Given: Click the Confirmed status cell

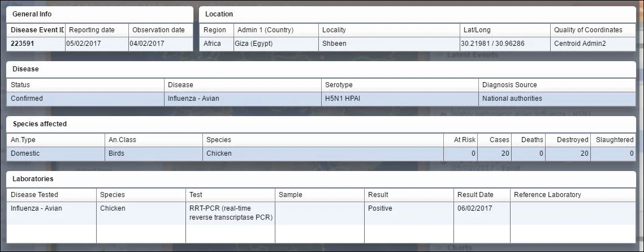Looking at the screenshot, I should pyautogui.click(x=85, y=99).
